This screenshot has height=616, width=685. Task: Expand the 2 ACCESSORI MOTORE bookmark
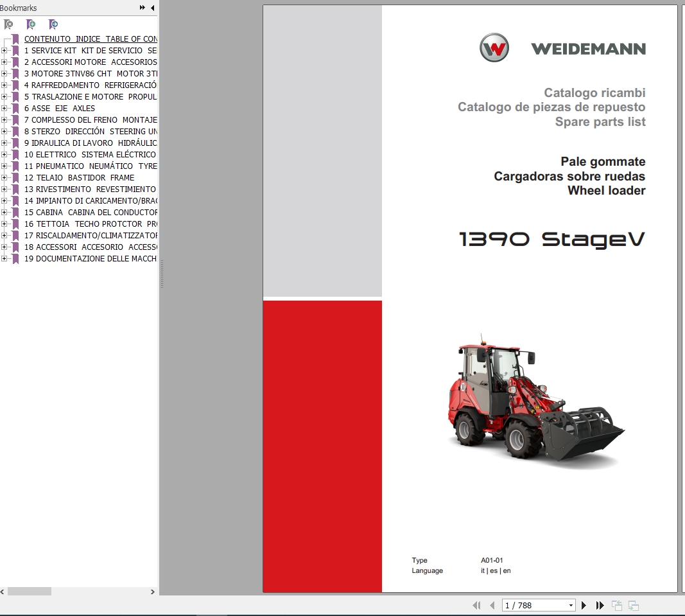click(x=4, y=62)
